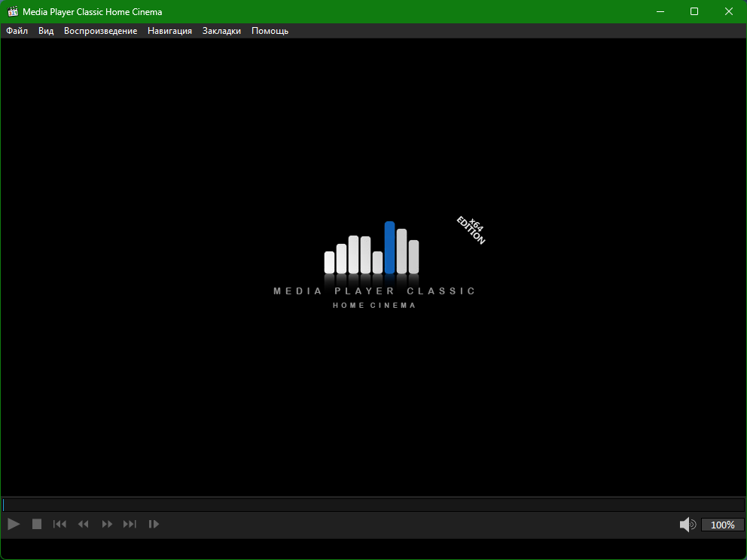Viewport: 747px width, 560px height.
Task: Click the fast-forward (increase speed) icon
Action: pos(107,525)
